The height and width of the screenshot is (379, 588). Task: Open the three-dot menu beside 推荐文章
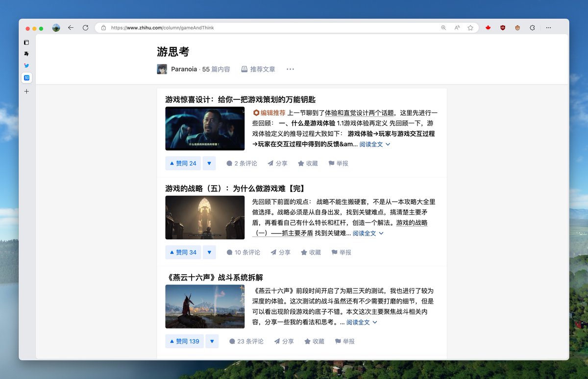[290, 69]
